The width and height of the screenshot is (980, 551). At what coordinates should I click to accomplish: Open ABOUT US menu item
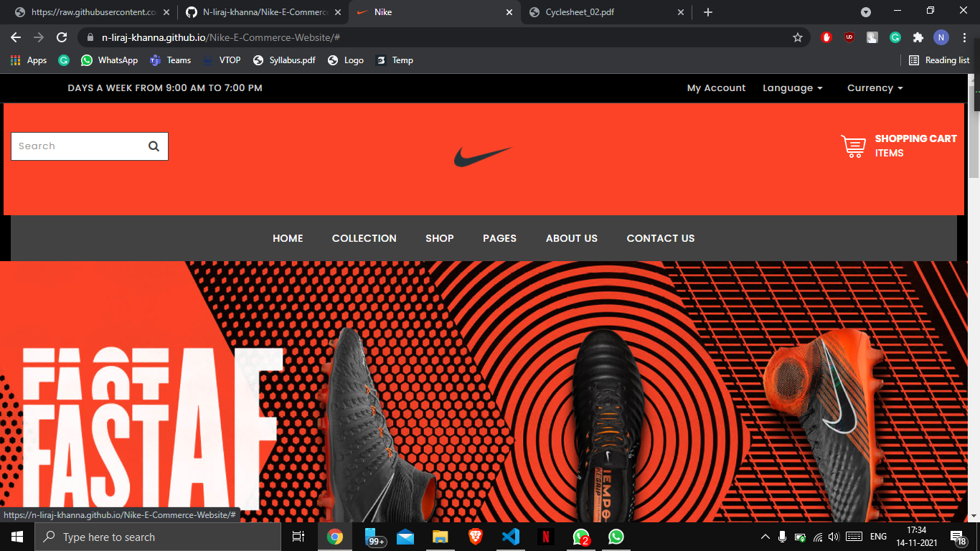571,238
